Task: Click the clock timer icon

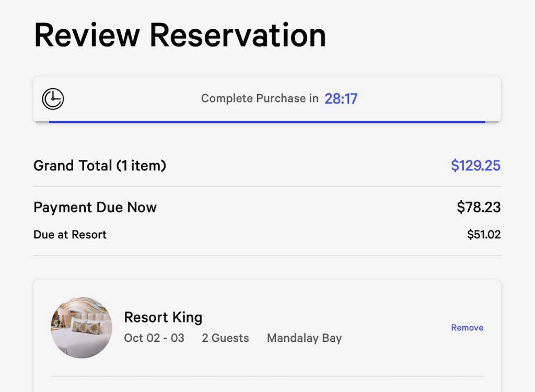Action: (x=53, y=99)
